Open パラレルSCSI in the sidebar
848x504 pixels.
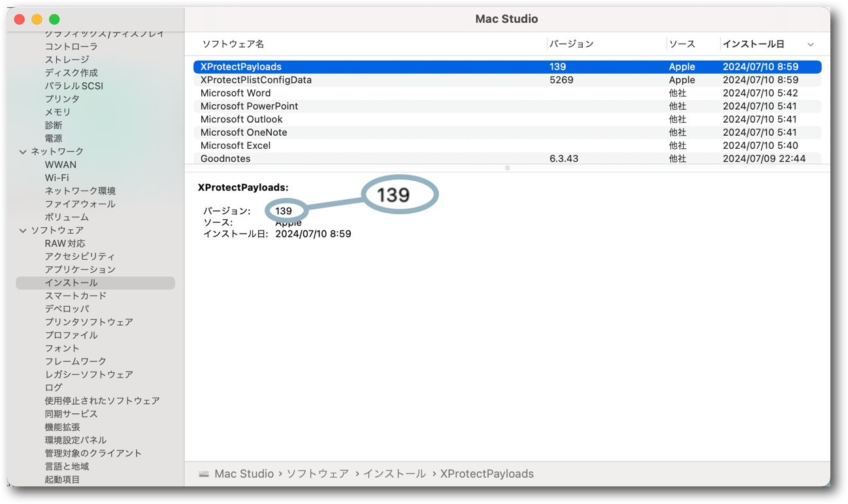click(74, 86)
